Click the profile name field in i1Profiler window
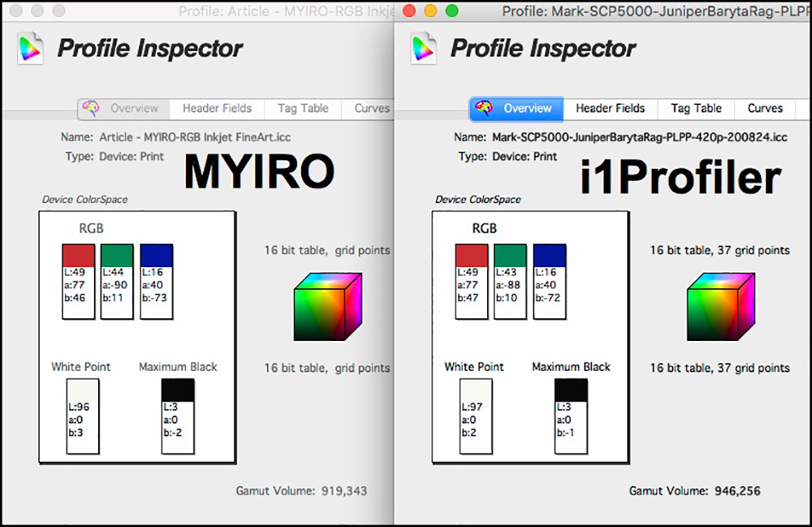The width and height of the screenshot is (812, 527). tap(639, 137)
